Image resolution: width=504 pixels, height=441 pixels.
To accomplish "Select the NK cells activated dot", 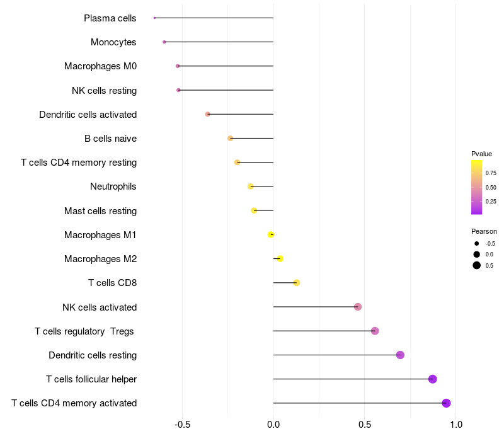I will point(358,307).
